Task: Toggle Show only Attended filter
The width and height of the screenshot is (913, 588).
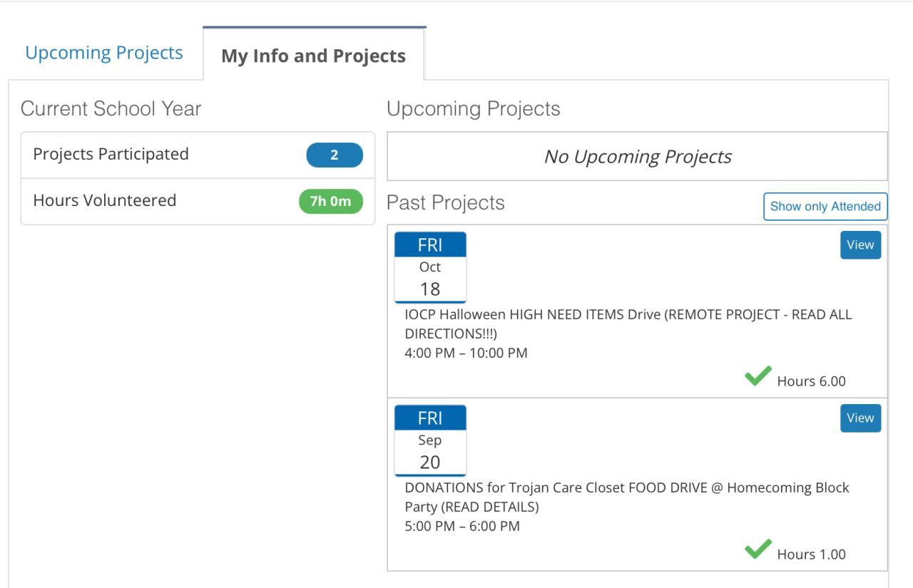Action: point(825,207)
